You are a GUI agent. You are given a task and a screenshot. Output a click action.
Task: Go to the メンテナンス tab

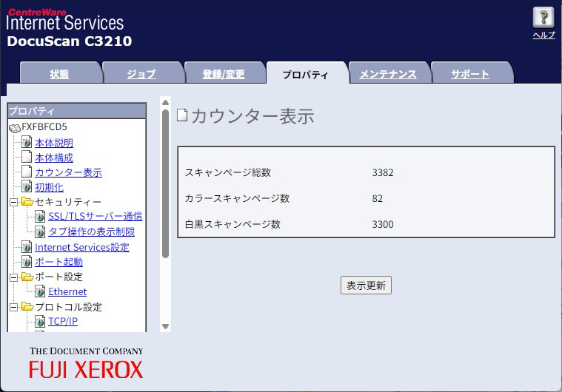click(388, 74)
